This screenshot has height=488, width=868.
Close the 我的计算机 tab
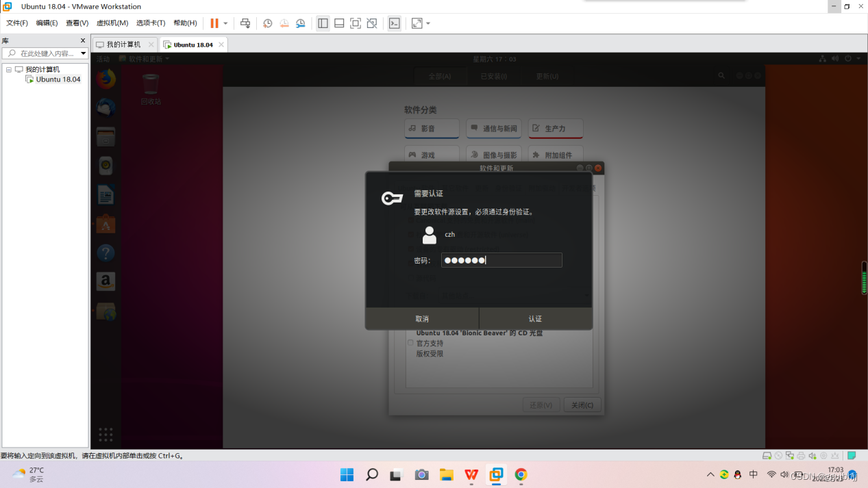[x=151, y=44]
